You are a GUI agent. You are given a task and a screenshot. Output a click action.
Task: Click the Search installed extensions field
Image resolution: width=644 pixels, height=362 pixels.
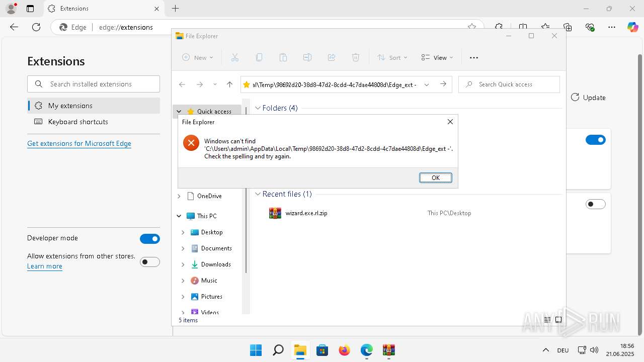(x=94, y=84)
